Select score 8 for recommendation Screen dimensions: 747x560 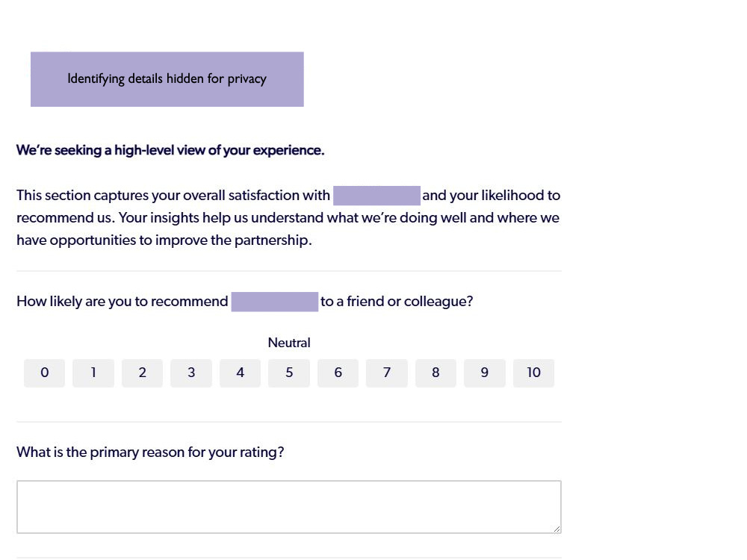click(x=436, y=373)
